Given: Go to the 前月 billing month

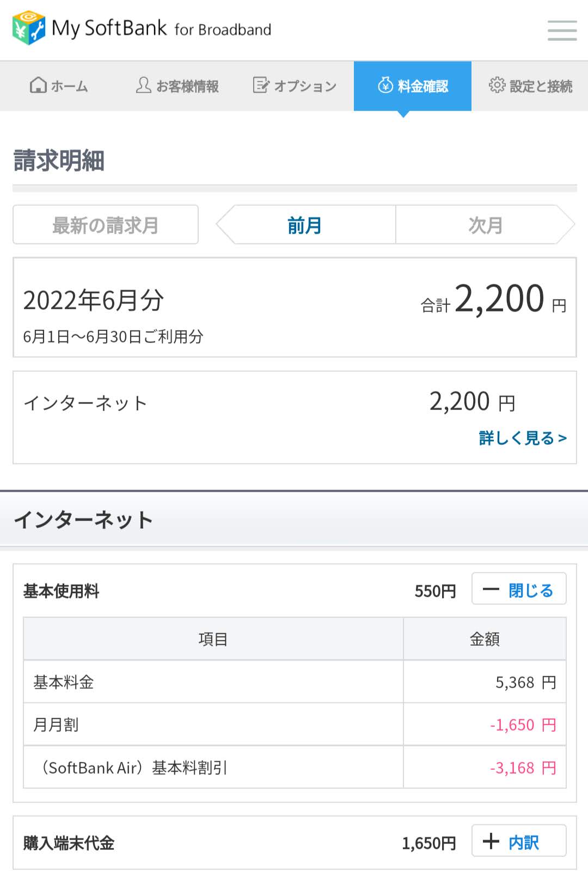Looking at the screenshot, I should [x=305, y=225].
